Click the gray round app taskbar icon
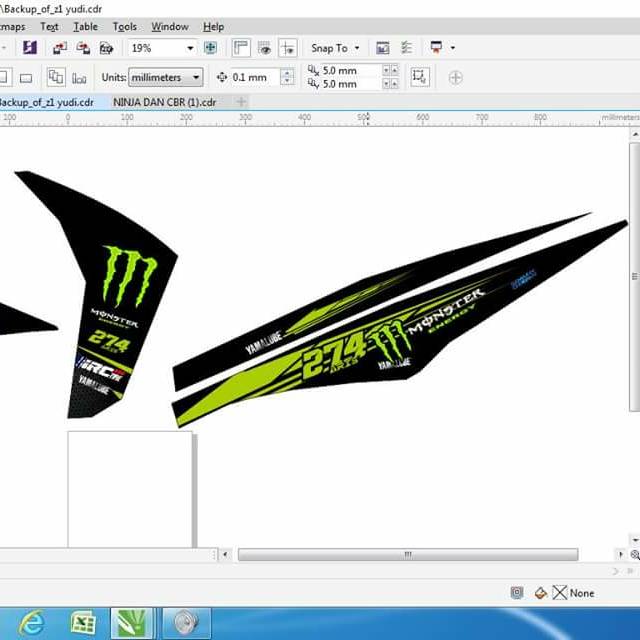The image size is (640, 640). [x=187, y=624]
